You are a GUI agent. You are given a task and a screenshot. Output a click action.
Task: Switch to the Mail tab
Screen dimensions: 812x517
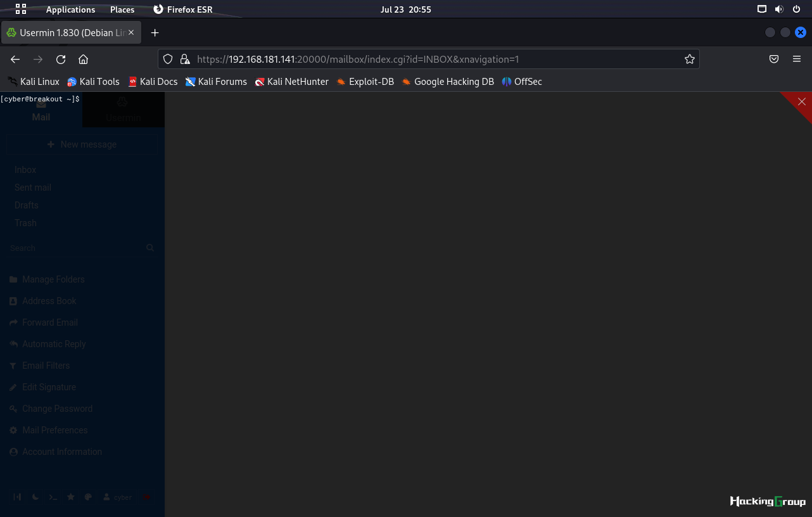pos(41,110)
